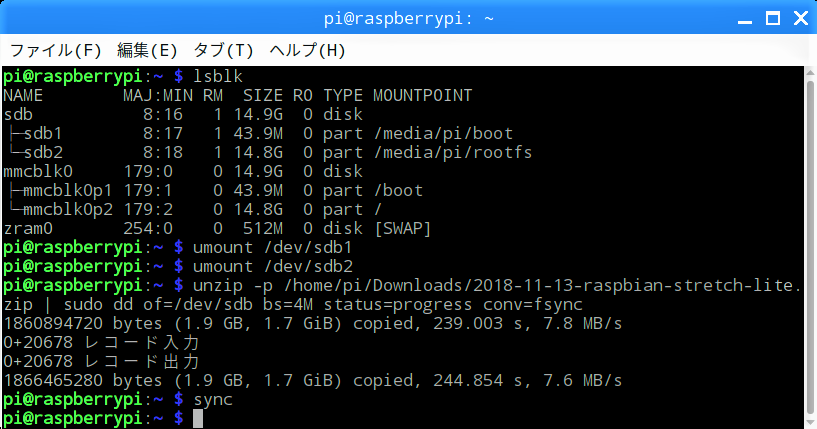
Task: Click the scrollbar up arrow
Action: (810, 72)
